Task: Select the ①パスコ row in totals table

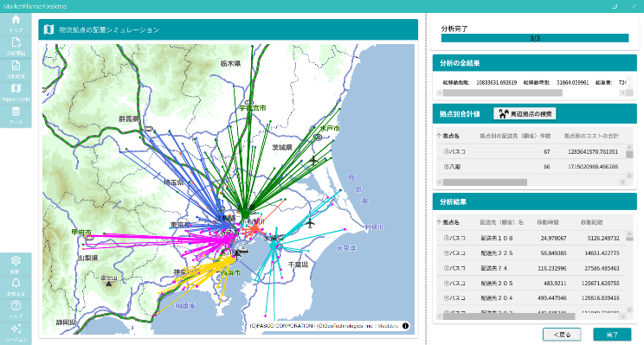Action: click(531, 152)
